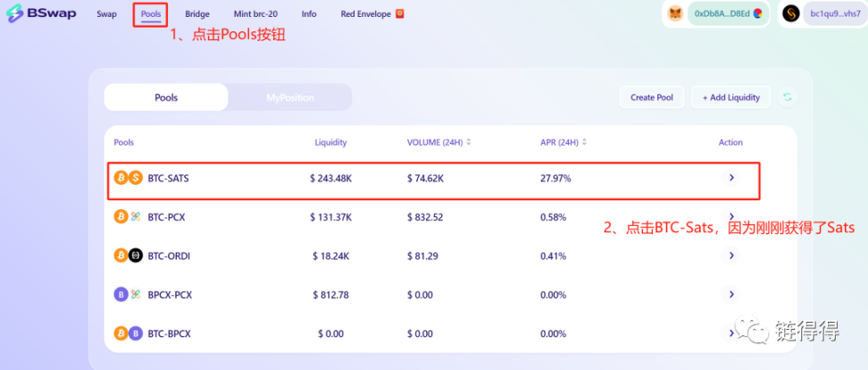Click the BPCX-PCX pool name

[x=170, y=295]
